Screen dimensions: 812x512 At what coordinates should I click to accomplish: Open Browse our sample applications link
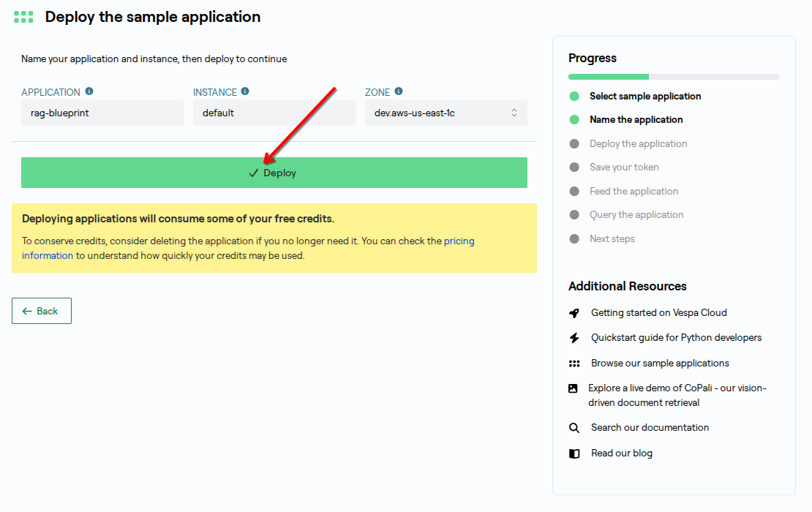pyautogui.click(x=660, y=364)
